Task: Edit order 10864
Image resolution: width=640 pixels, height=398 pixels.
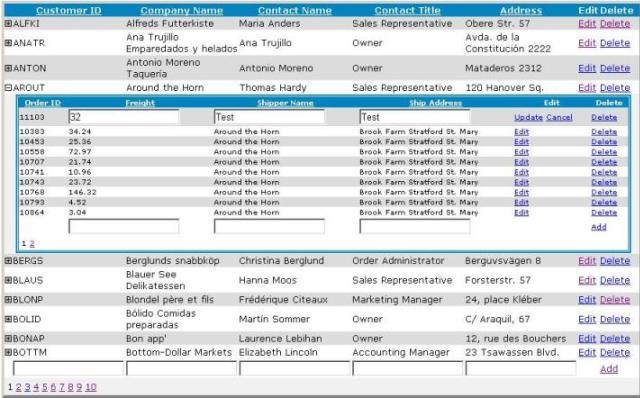Action: (521, 213)
